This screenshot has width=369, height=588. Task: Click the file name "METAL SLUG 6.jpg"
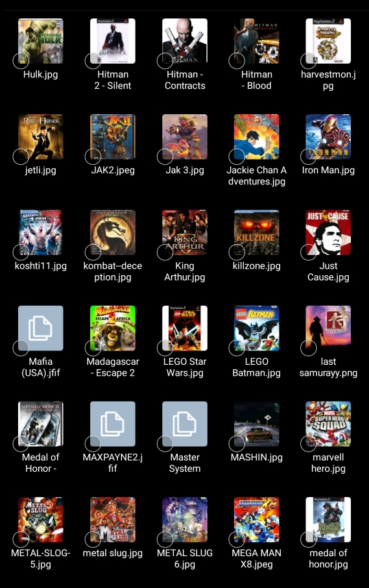pyautogui.click(x=185, y=558)
